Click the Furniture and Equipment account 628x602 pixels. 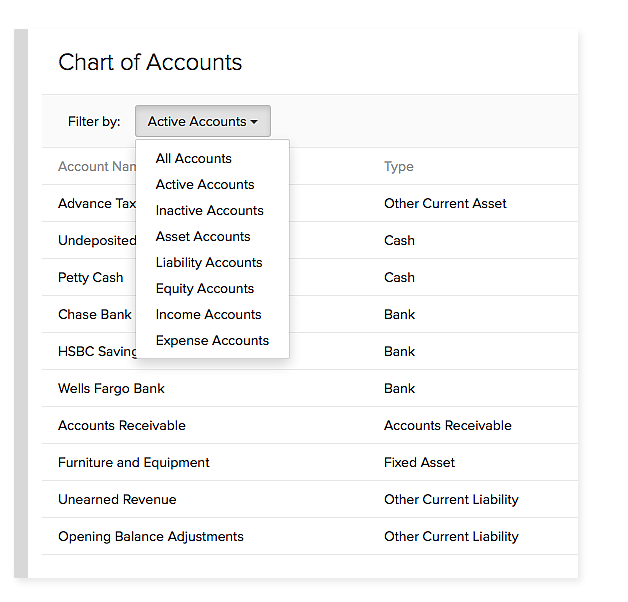(x=134, y=462)
